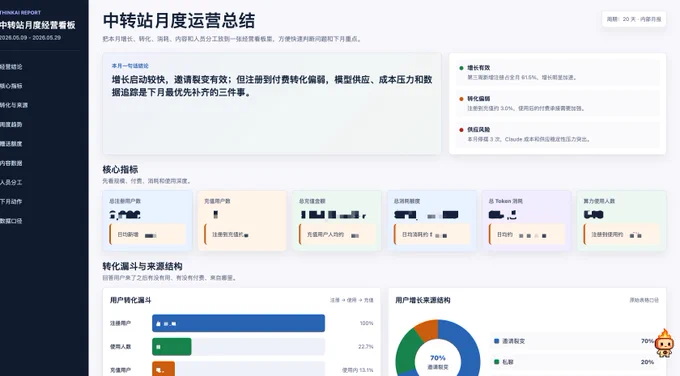This screenshot has height=376, width=680.
Task: Go to 人员分工 sidebar section
Action: click(11, 182)
